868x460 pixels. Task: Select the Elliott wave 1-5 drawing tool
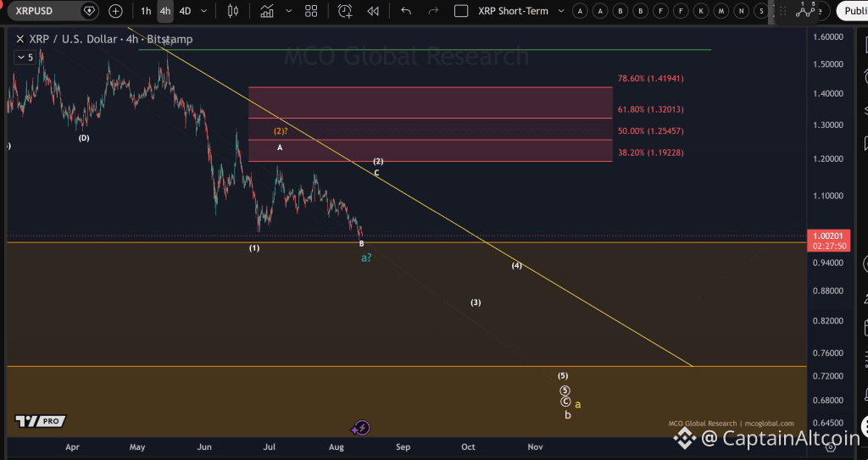point(805,9)
